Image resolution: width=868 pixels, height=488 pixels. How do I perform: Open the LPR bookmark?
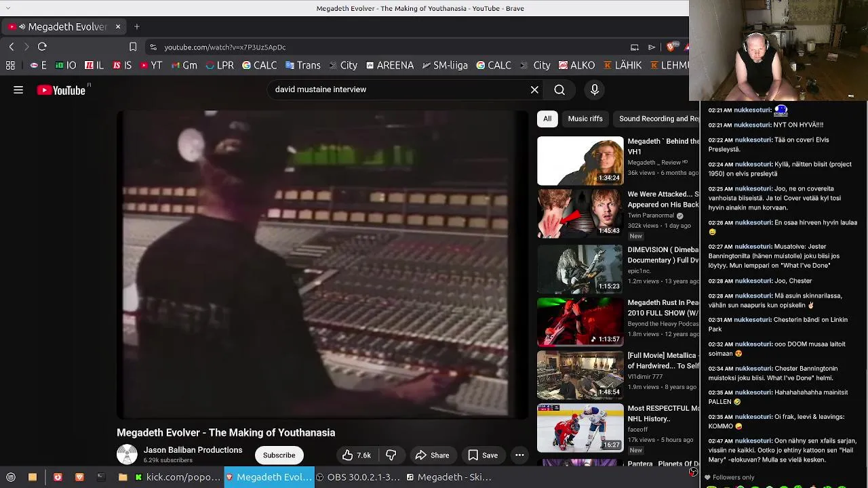pyautogui.click(x=220, y=65)
